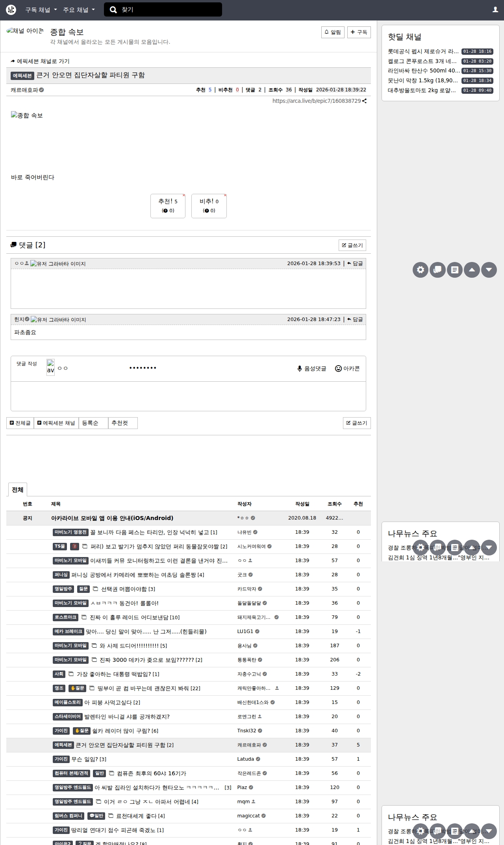Expand the 주요 채널 dropdown
This screenshot has width=504, height=845.
point(79,10)
